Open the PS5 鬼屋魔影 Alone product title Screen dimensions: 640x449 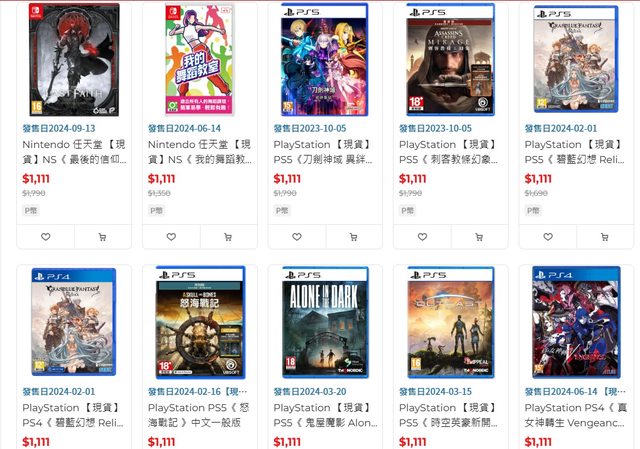(325, 415)
